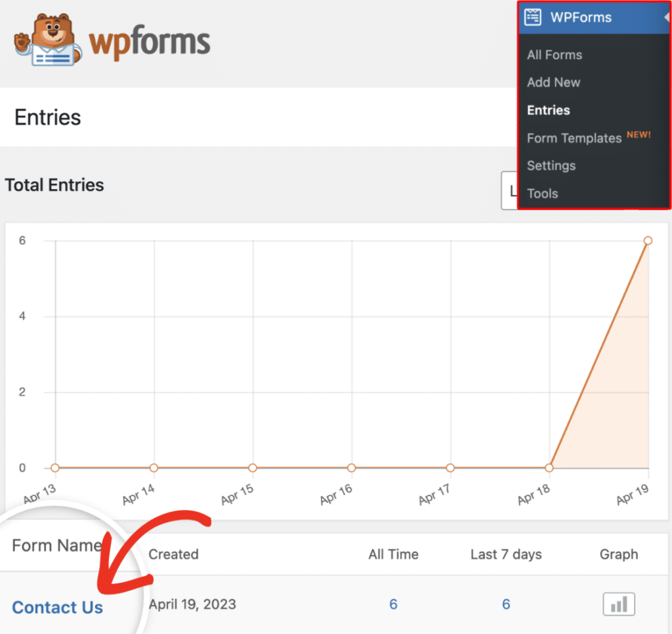Click the Last 7 days entry count
This screenshot has height=634, width=672.
pyautogui.click(x=506, y=604)
